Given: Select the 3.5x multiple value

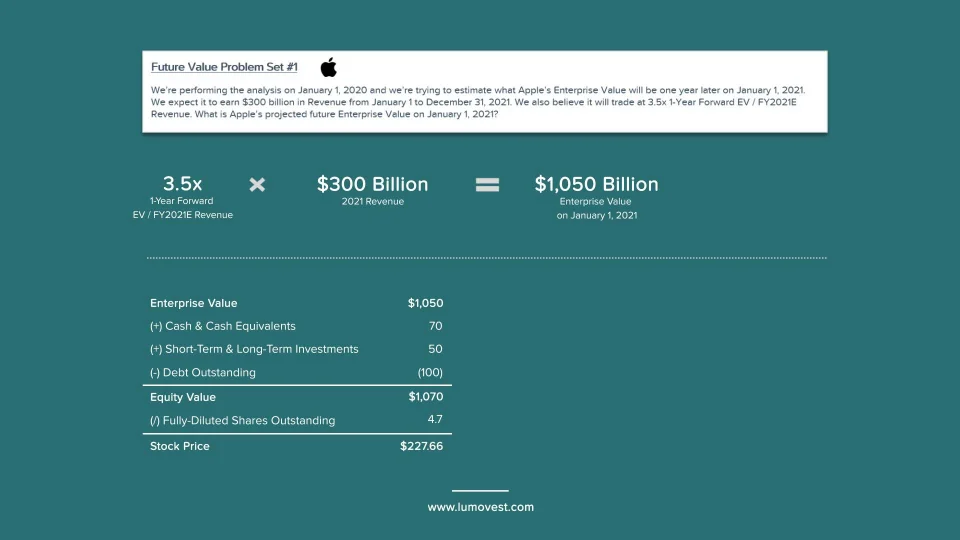Looking at the screenshot, I should [182, 184].
